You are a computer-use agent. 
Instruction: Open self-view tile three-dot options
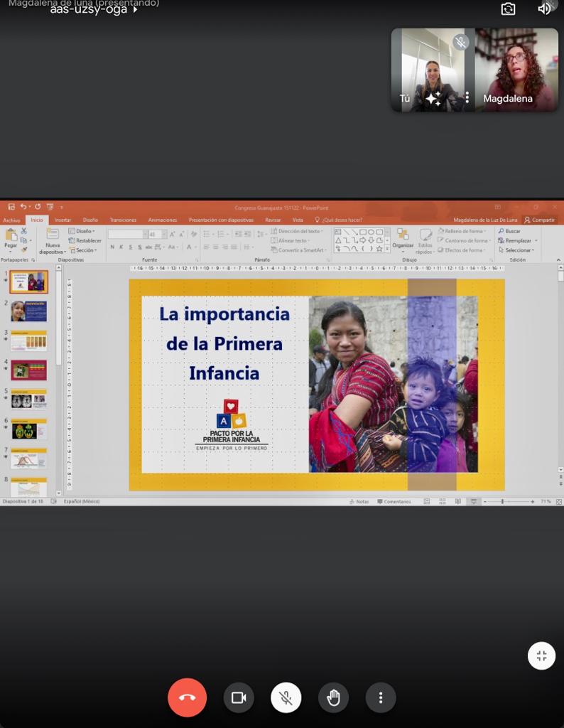467,98
